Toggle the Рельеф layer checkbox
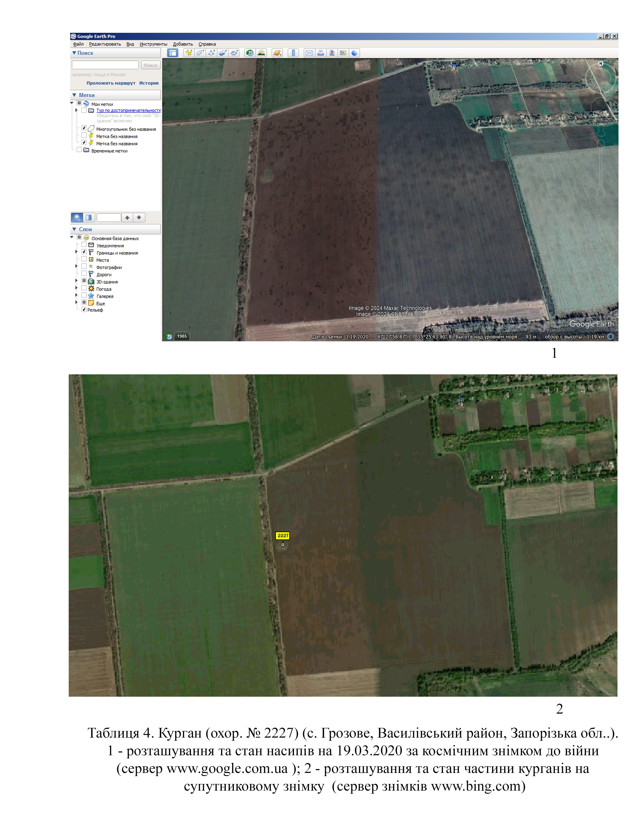The width and height of the screenshot is (644, 833). 84,309
